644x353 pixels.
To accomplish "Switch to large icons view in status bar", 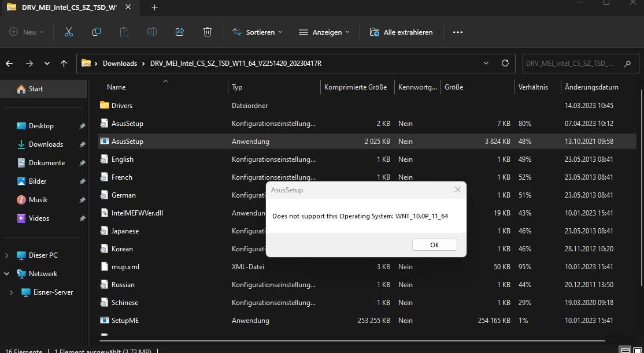I will [x=638, y=351].
